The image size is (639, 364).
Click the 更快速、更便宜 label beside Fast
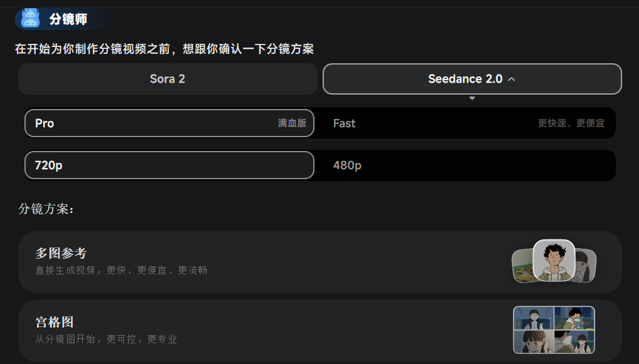point(571,123)
